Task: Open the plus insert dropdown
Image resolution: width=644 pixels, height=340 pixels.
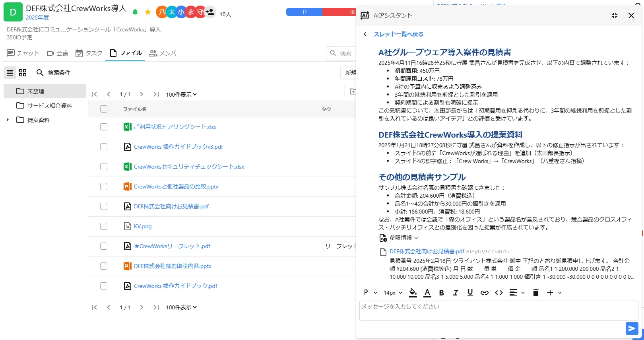Action: point(554,293)
